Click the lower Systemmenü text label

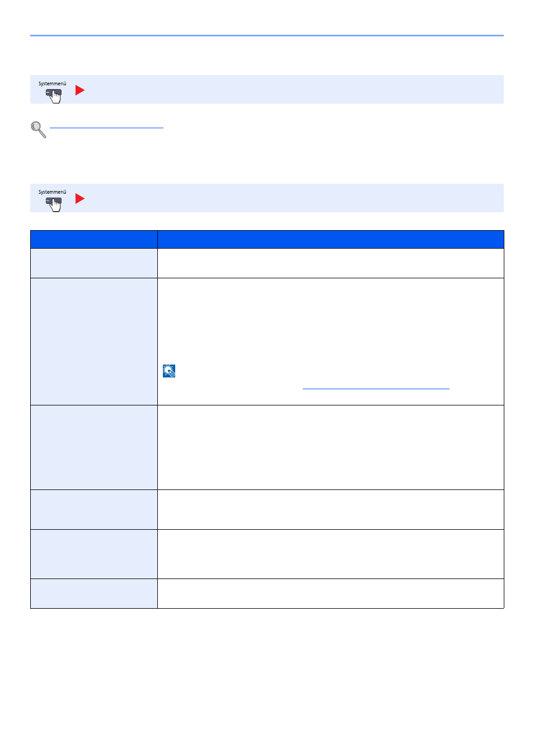click(52, 192)
